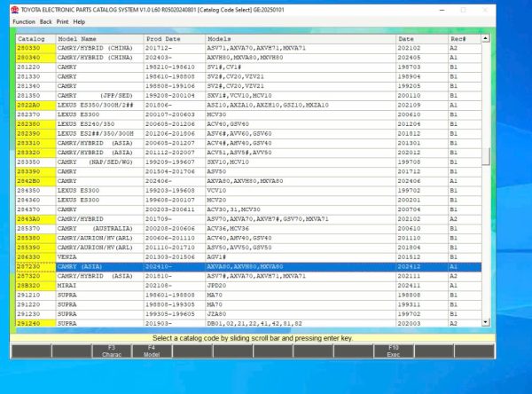Click date cell 202405
Screen dimensions: 532x394
click(422, 58)
